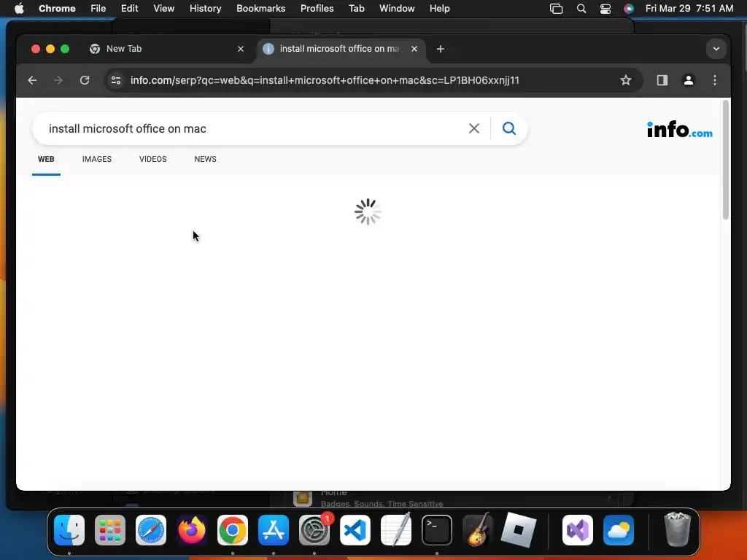747x560 pixels.
Task: Open the Trash in the Dock
Action: (x=678, y=530)
